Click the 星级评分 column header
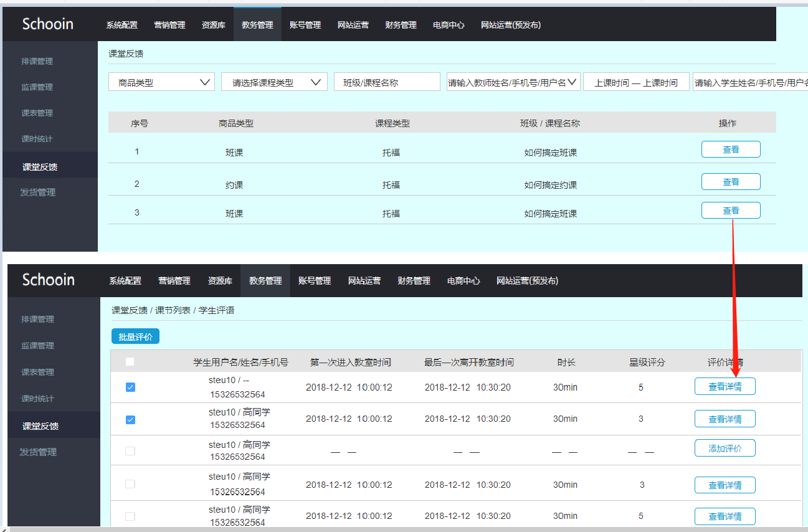This screenshot has height=532, width=808. coord(647,362)
